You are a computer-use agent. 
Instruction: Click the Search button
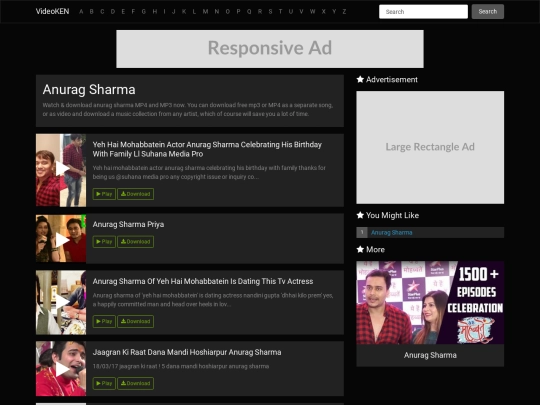(x=488, y=11)
